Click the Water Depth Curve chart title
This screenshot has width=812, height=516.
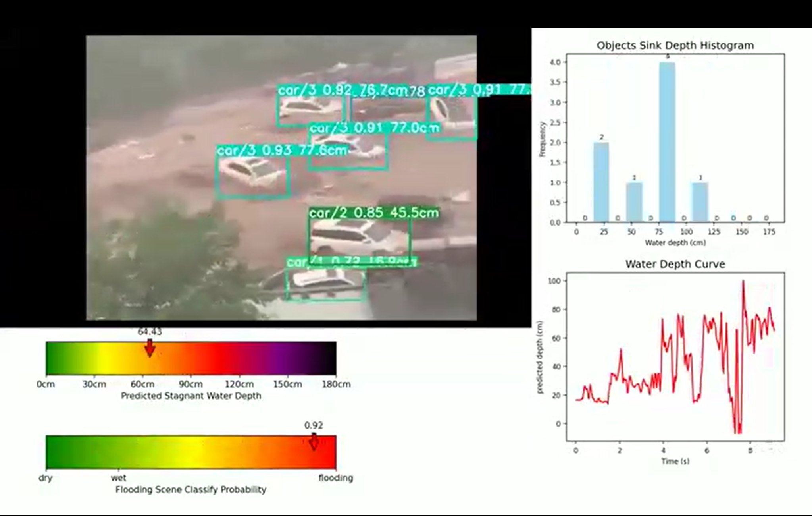tap(675, 264)
